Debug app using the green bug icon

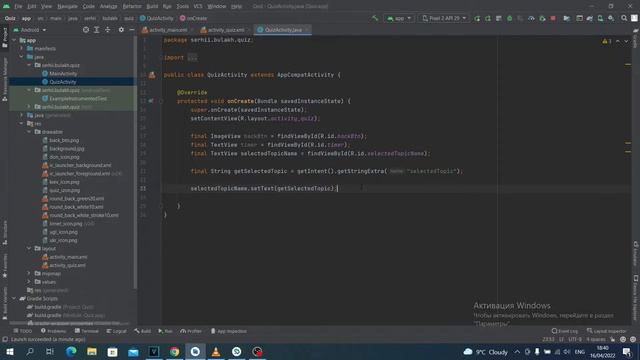pyautogui.click(x=509, y=18)
